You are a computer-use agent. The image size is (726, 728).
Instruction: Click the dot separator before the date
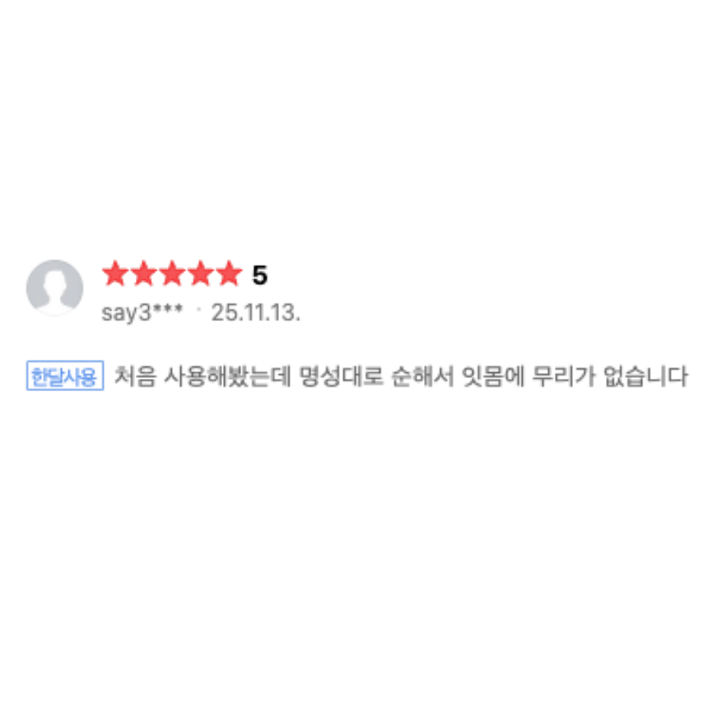point(198,310)
